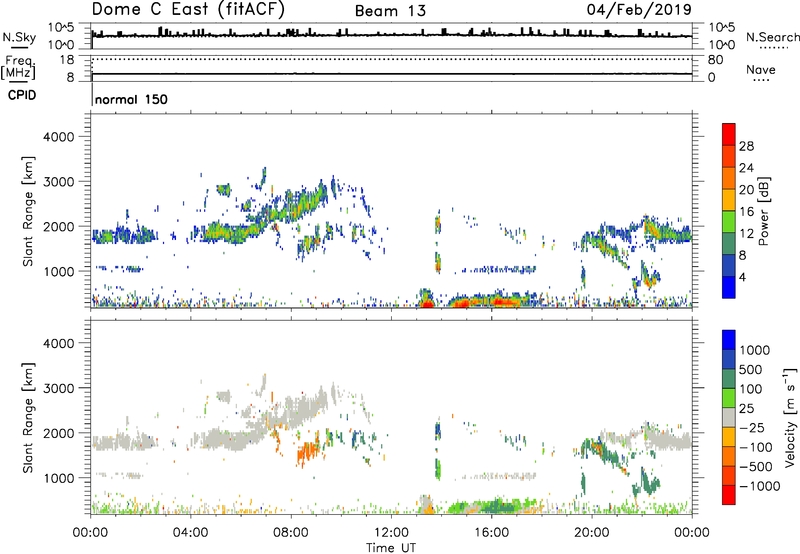Click the '16' tick on the power colorbar
Viewport: 800px width, 554px height.
(746, 212)
